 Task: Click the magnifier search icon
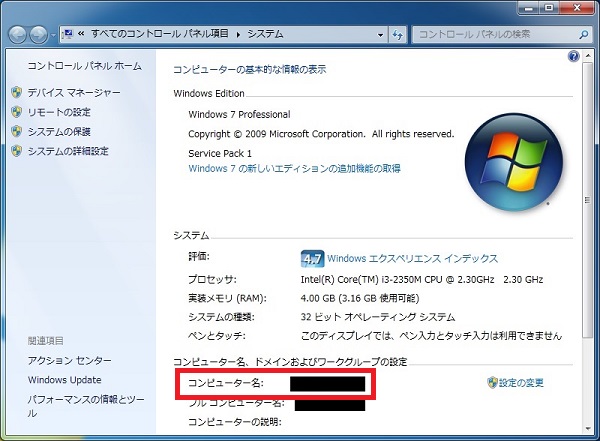[x=583, y=35]
